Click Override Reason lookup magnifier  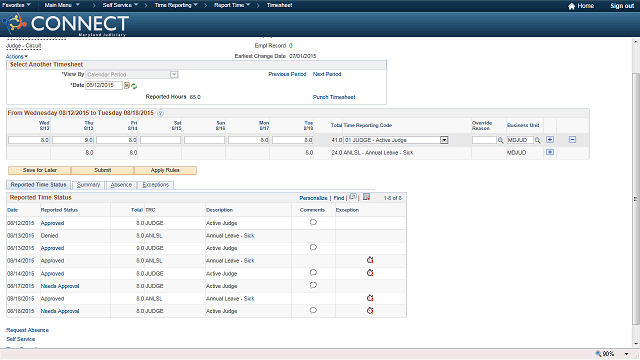point(500,140)
